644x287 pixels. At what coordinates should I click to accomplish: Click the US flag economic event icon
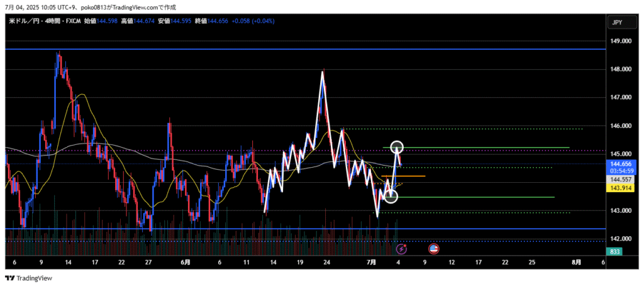tap(433, 249)
